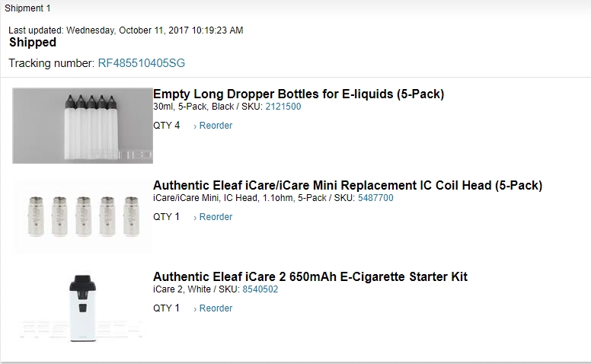
Task: Open Eleaf iCare 2 Starter Kit title
Action: tap(310, 277)
